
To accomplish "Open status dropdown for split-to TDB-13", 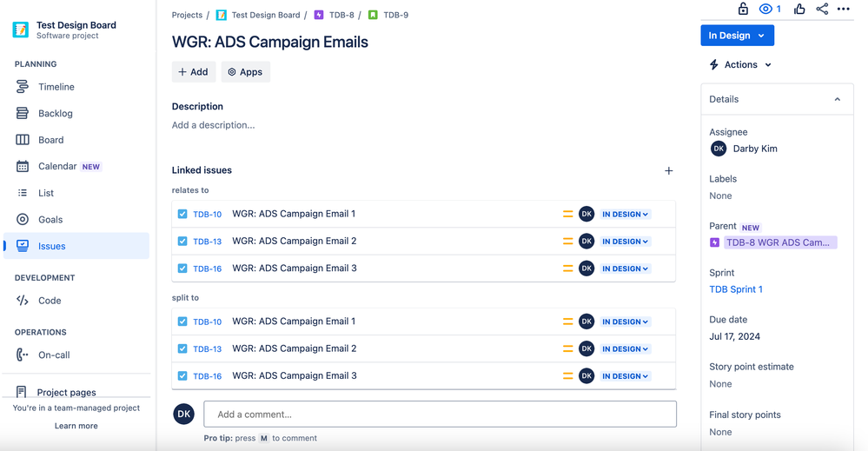I will [x=626, y=348].
